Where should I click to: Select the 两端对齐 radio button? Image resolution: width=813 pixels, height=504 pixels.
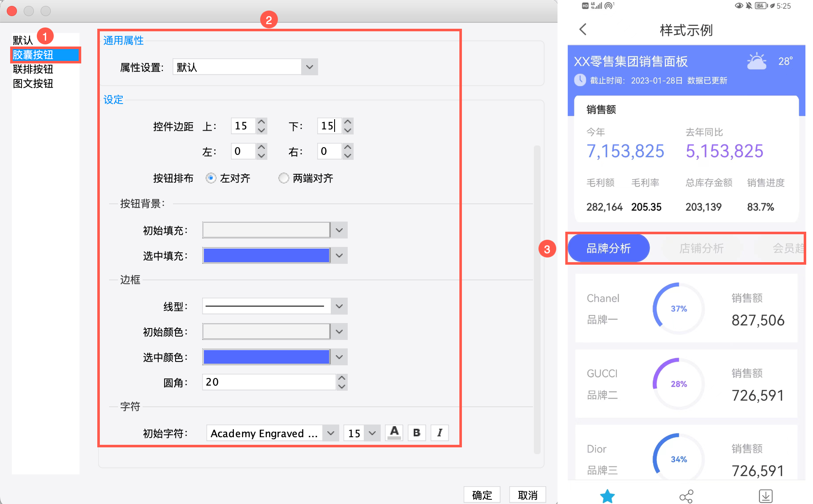[x=283, y=178]
